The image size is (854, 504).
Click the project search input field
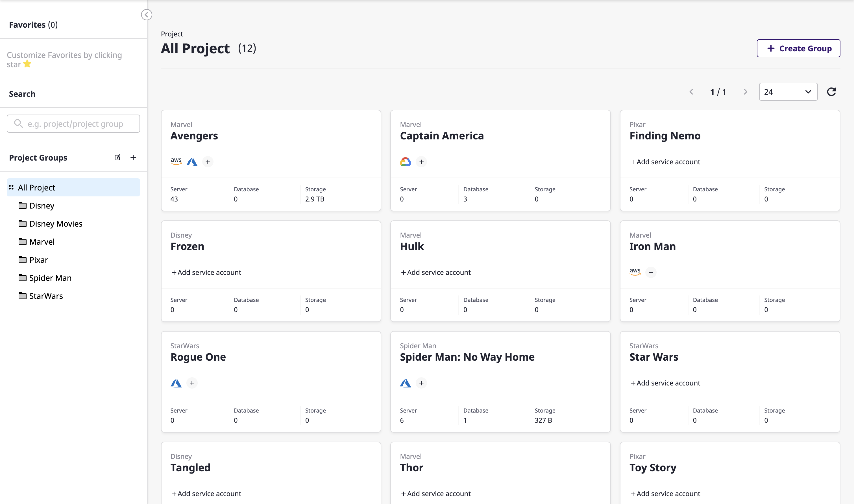click(73, 123)
